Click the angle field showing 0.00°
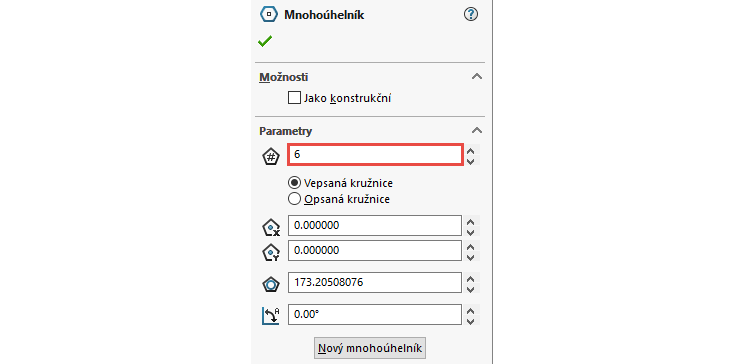 (x=375, y=315)
